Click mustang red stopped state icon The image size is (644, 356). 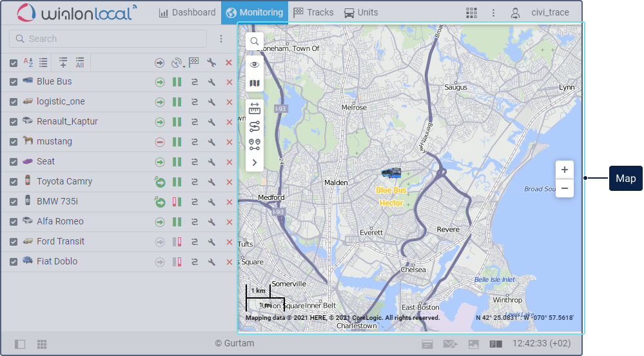[x=160, y=143]
